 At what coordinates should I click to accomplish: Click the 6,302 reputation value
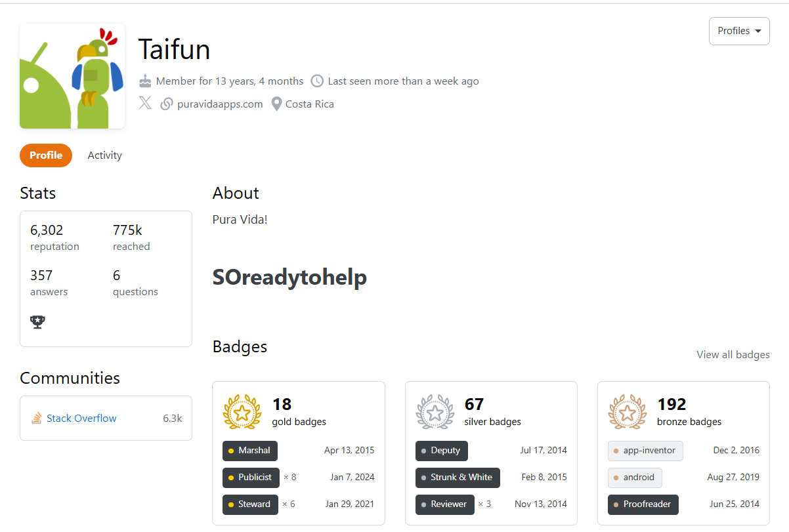tap(47, 230)
